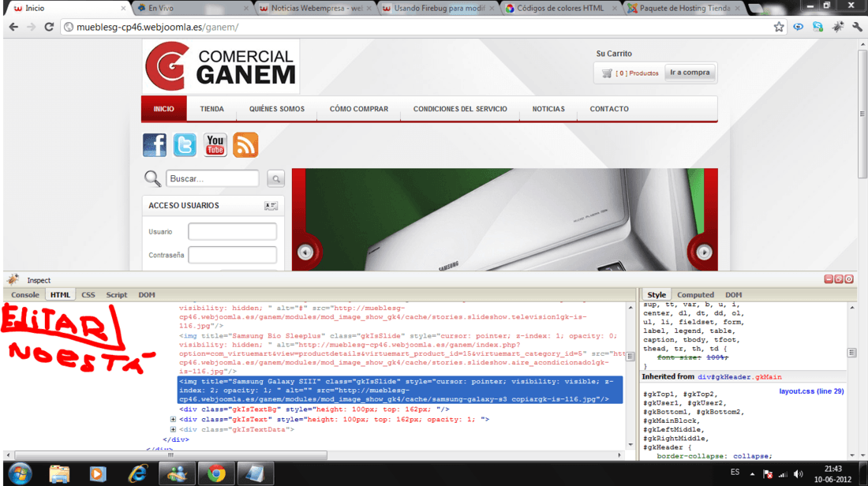This screenshot has height=486, width=868.
Task: Open CÓMO COMPRAR menu item
Action: (359, 109)
